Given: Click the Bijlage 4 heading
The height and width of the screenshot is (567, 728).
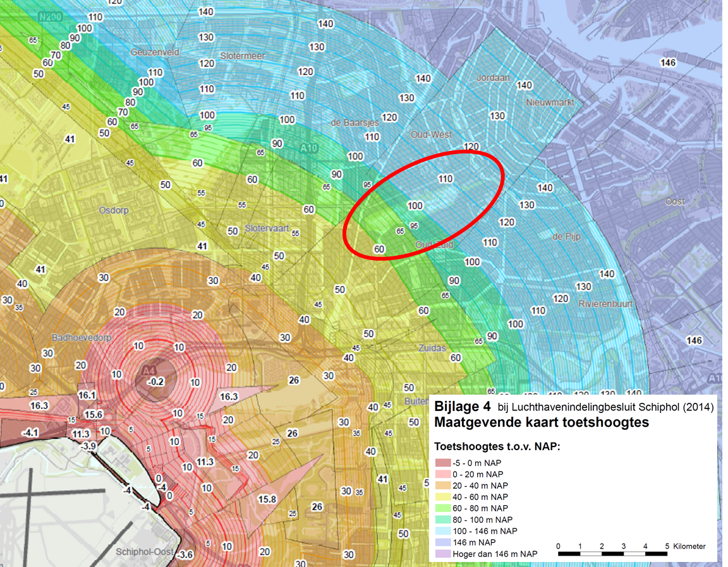Looking at the screenshot, I should pos(462,407).
